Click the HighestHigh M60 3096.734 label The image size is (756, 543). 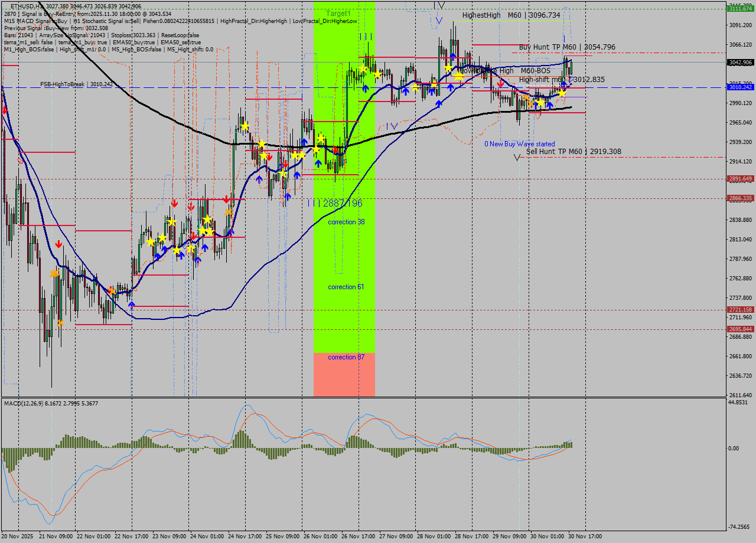pos(511,15)
